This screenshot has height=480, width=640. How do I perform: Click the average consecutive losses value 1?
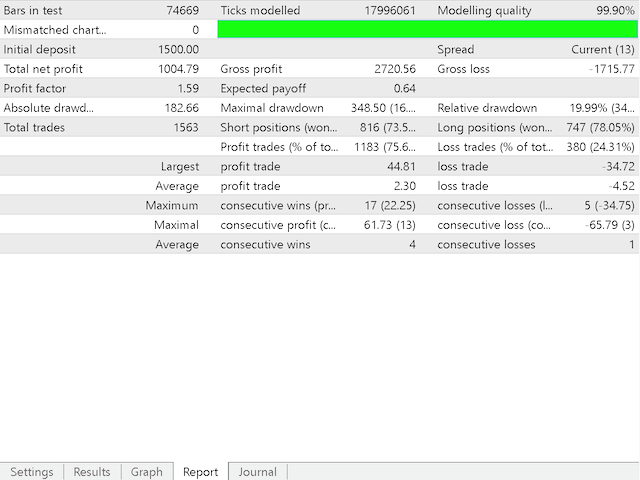pyautogui.click(x=631, y=244)
